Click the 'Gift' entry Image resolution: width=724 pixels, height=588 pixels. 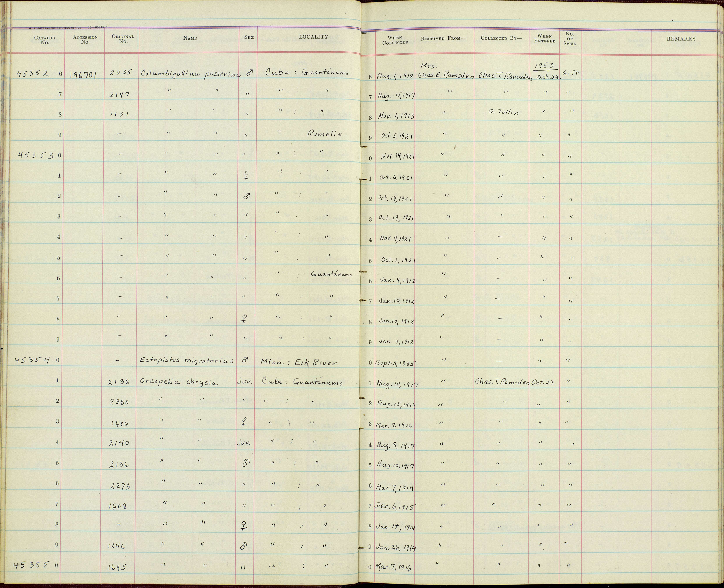click(570, 73)
